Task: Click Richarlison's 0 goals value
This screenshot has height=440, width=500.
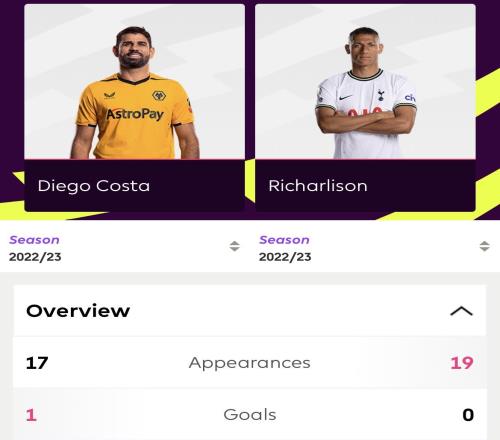Action: pyautogui.click(x=468, y=415)
